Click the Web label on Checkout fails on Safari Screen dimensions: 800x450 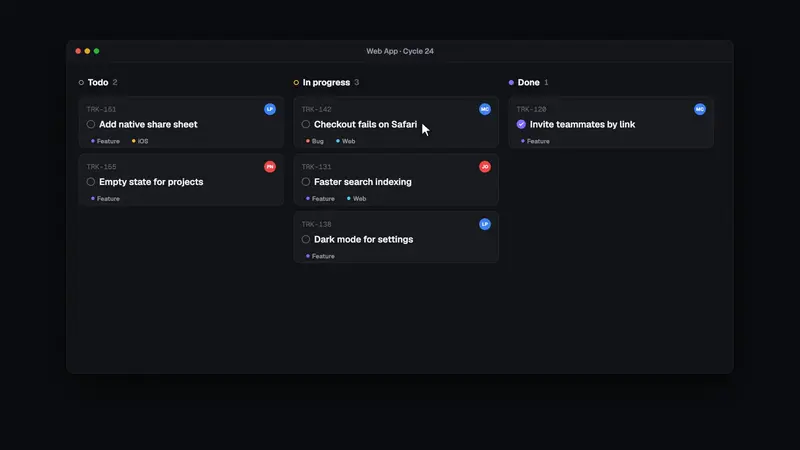[345, 141]
